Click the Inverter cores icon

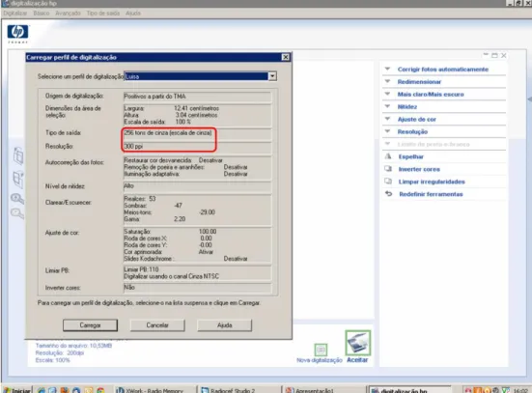click(388, 169)
